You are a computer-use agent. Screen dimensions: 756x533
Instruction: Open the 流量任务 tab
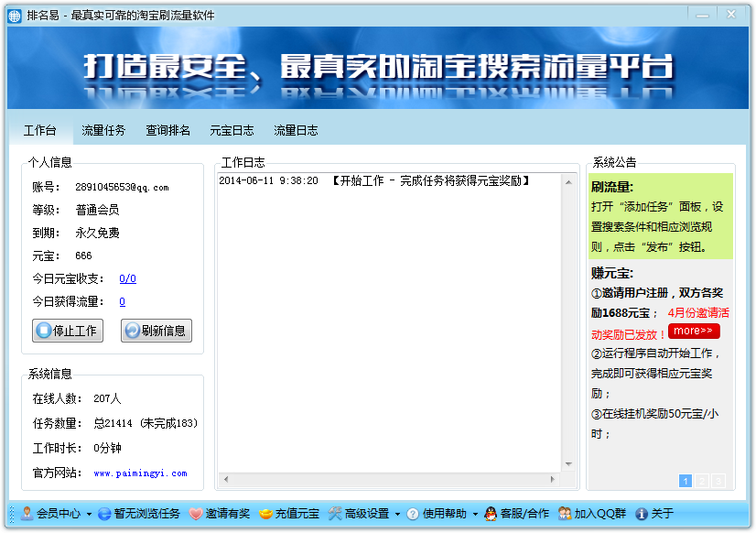(103, 131)
